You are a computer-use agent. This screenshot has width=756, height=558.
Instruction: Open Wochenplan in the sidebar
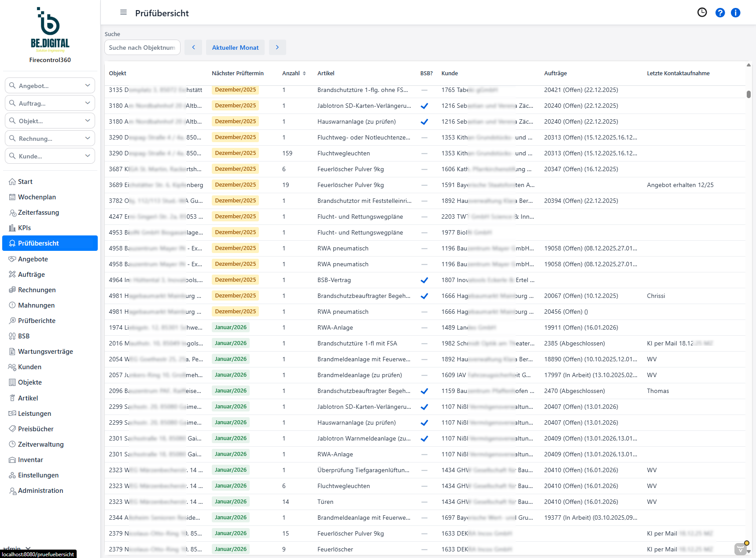(x=37, y=197)
